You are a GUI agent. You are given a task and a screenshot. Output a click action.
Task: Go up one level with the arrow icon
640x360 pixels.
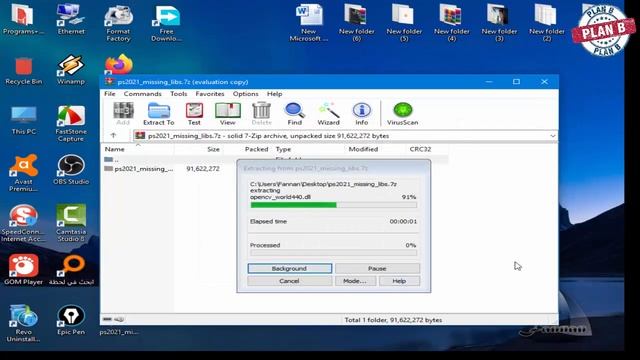point(113,136)
